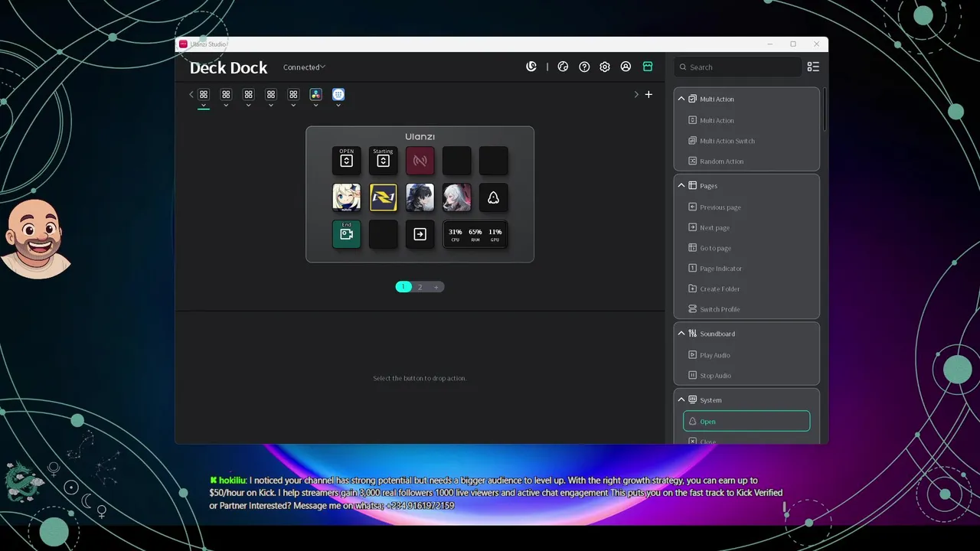Collapse the Pages category

pyautogui.click(x=681, y=185)
